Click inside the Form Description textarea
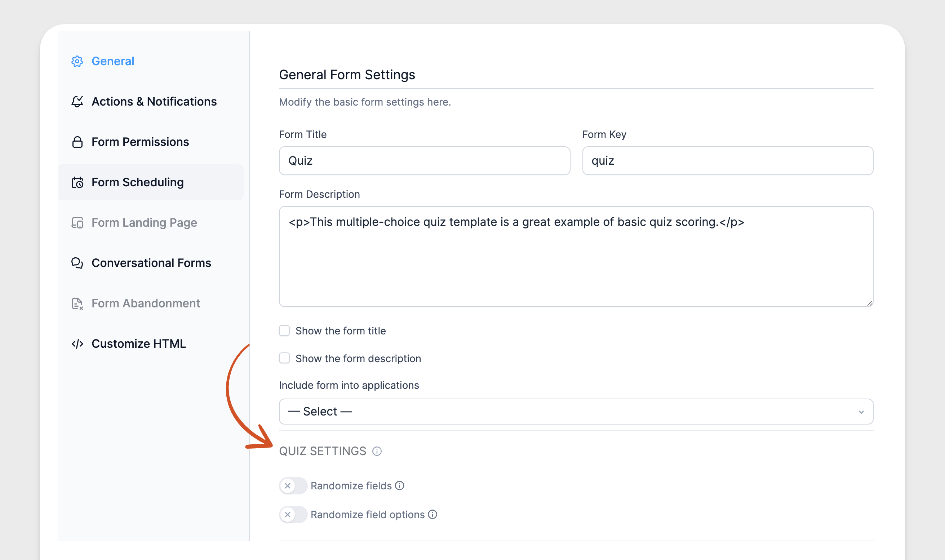Screen dimensions: 945x560 tap(576, 257)
